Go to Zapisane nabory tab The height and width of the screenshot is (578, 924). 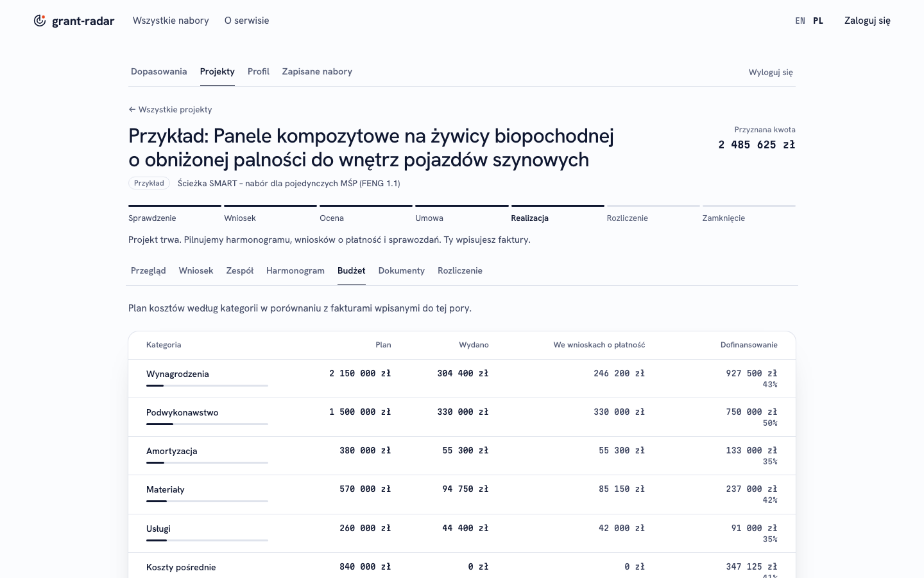(317, 71)
